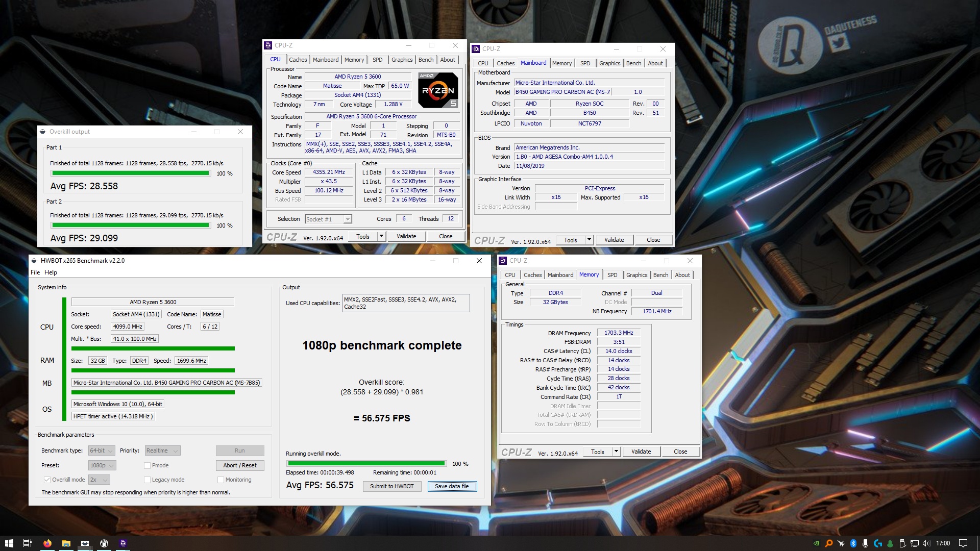Click the CPU-Z Memory window title icon
Viewport: 980px width, 551px height.
pyautogui.click(x=503, y=261)
